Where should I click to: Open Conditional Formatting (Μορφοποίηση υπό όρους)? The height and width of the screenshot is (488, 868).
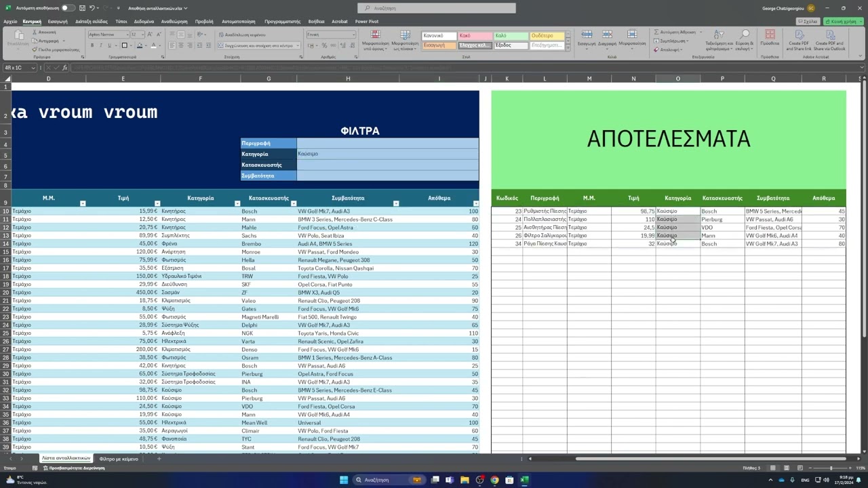(375, 40)
